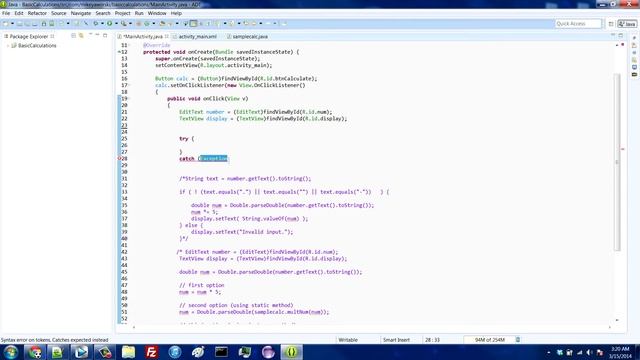Open the Refactor menu

[x=37, y=13]
